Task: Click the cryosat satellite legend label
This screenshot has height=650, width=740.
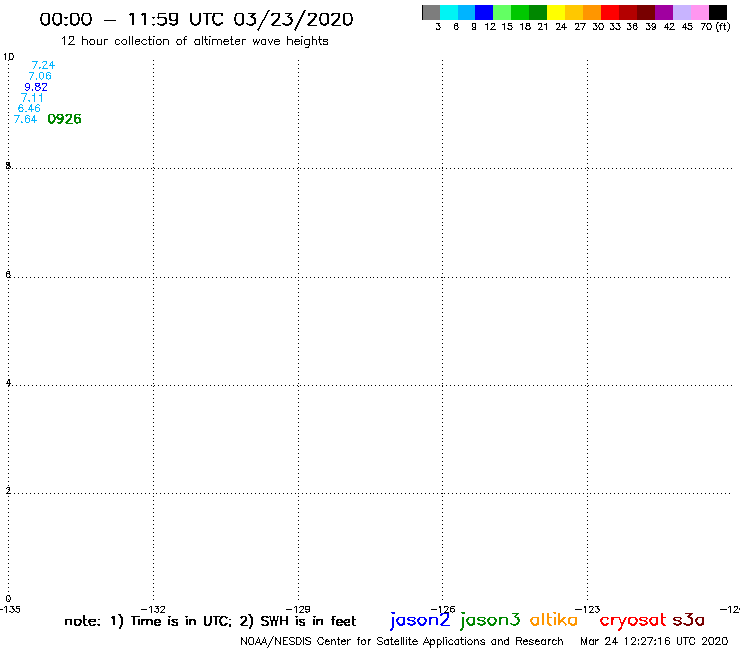Action: point(632,620)
